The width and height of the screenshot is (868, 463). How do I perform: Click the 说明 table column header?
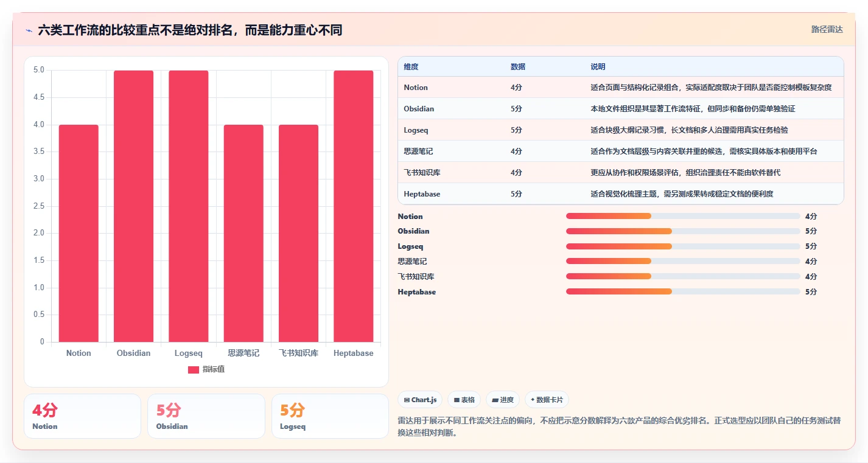point(598,67)
